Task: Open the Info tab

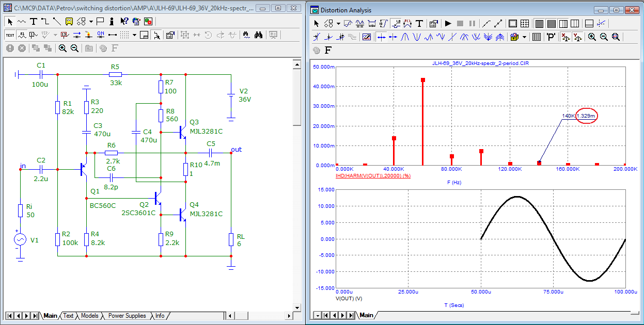Action: coord(160,316)
